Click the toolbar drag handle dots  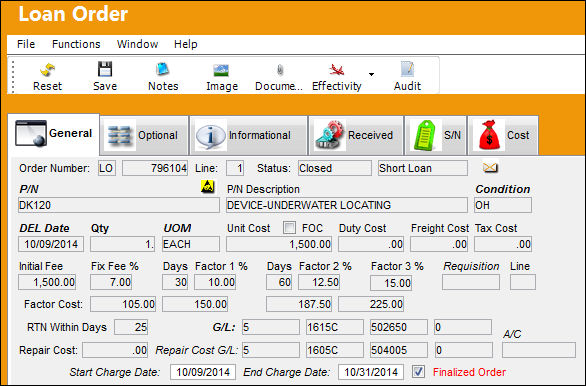pyautogui.click(x=13, y=77)
